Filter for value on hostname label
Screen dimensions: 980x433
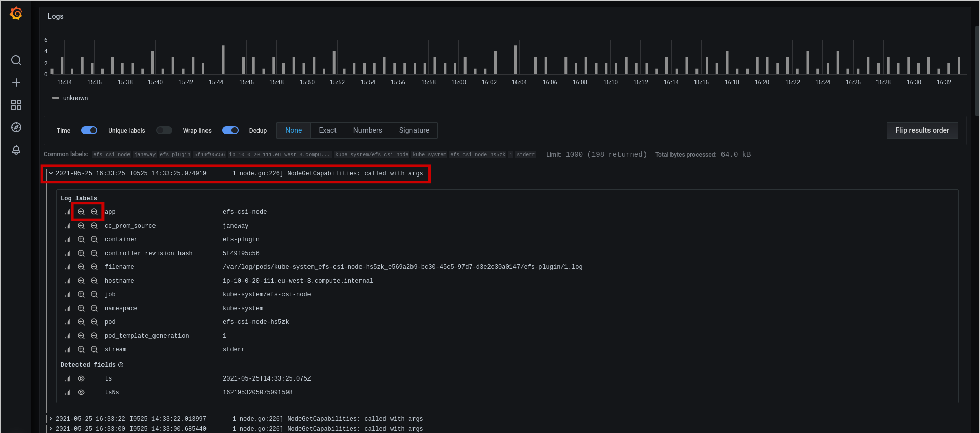click(81, 281)
